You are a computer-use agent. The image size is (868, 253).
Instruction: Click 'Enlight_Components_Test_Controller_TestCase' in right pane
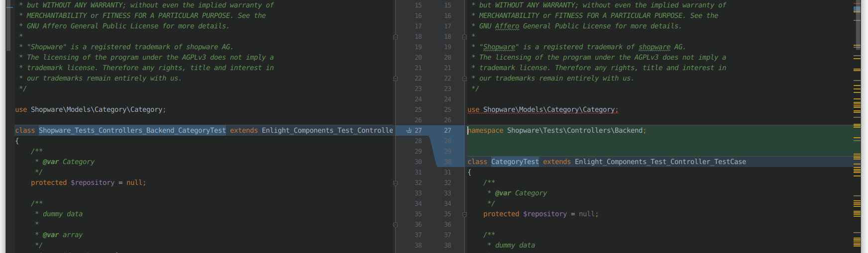pos(660,162)
